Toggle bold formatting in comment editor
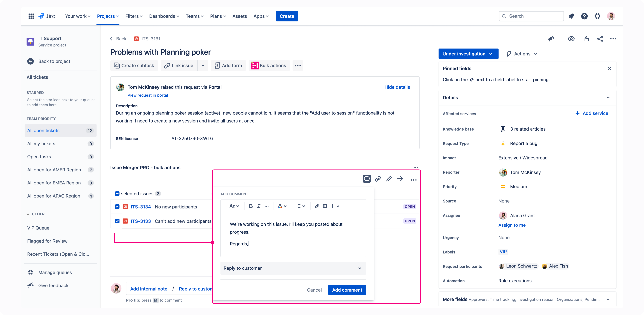 click(x=251, y=206)
